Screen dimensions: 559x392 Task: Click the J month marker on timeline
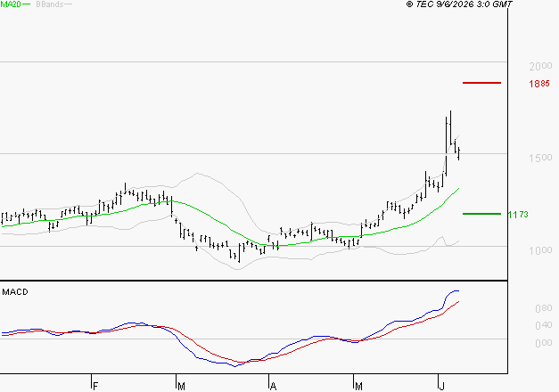pyautogui.click(x=441, y=387)
